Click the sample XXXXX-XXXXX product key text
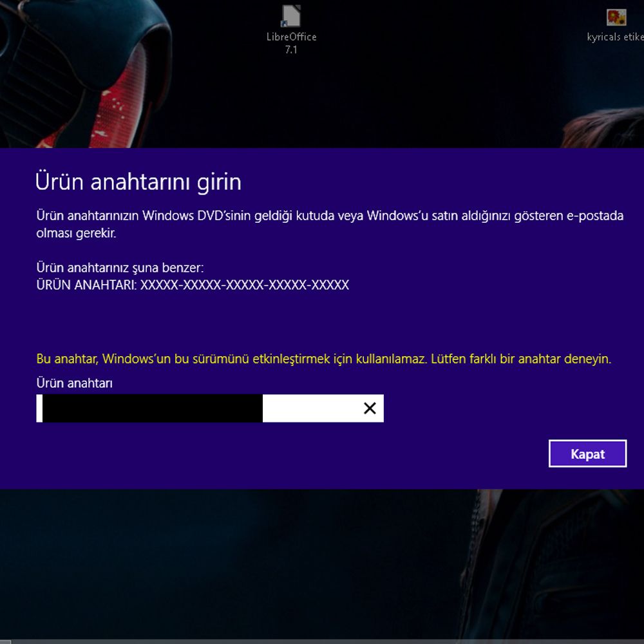This screenshot has height=644, width=644. coord(245,285)
